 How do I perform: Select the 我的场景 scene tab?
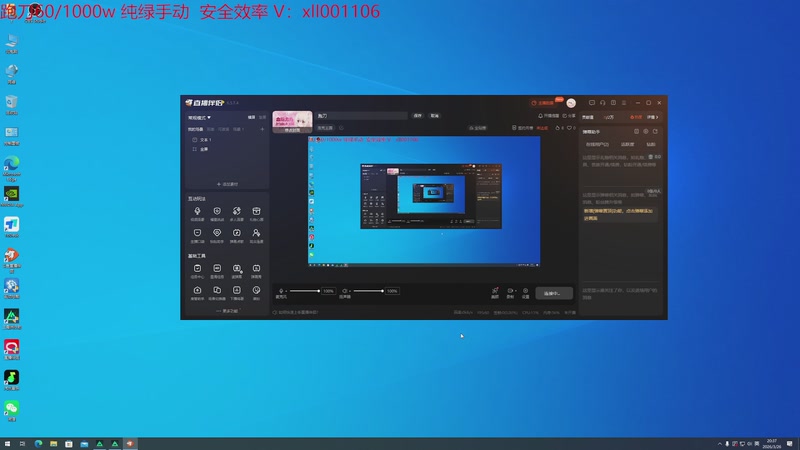click(195, 129)
